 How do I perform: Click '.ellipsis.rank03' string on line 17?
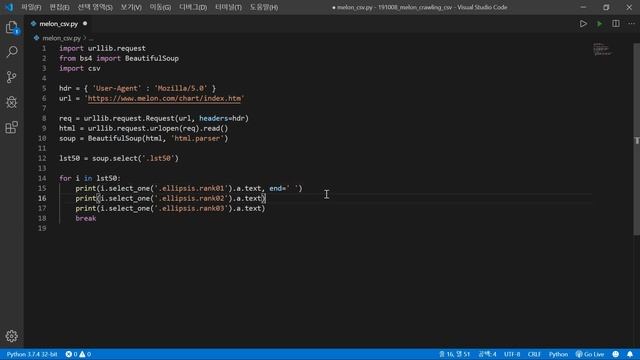point(191,208)
